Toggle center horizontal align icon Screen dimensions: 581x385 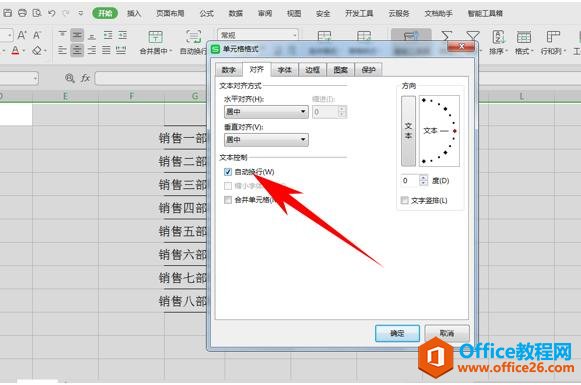click(77, 50)
